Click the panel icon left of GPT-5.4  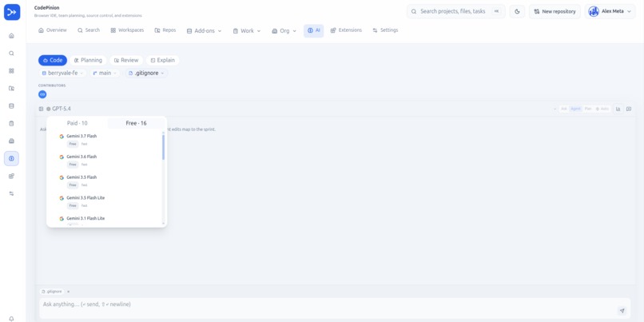click(x=41, y=109)
